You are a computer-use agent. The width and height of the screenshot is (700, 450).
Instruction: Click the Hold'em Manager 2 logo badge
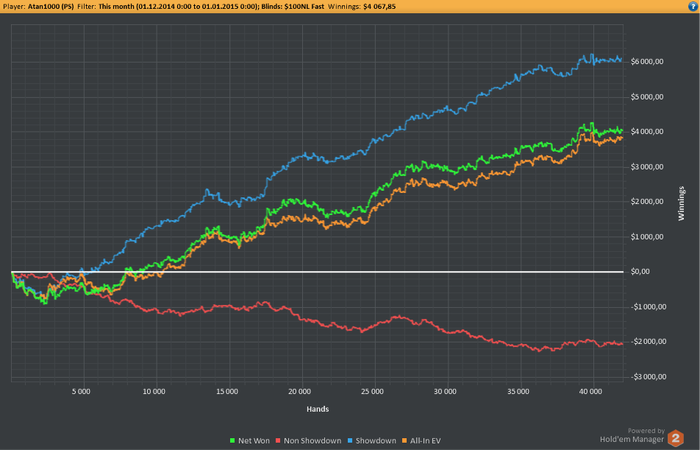coord(675,438)
